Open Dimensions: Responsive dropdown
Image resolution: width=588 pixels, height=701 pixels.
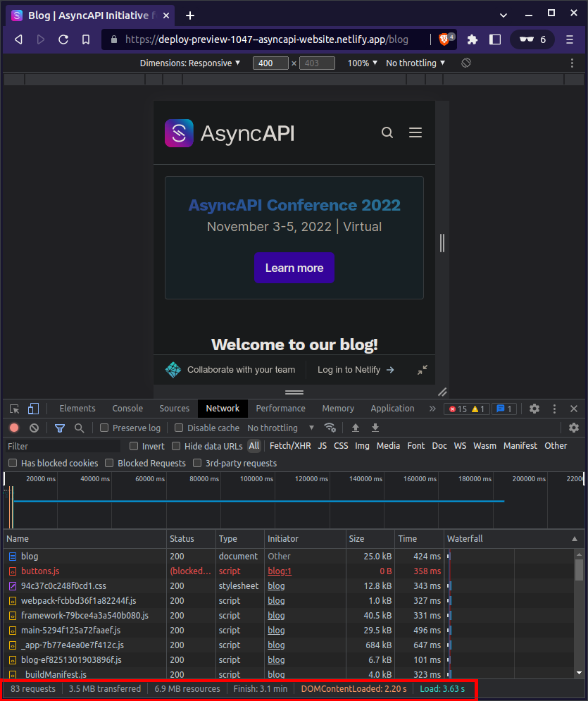point(190,63)
